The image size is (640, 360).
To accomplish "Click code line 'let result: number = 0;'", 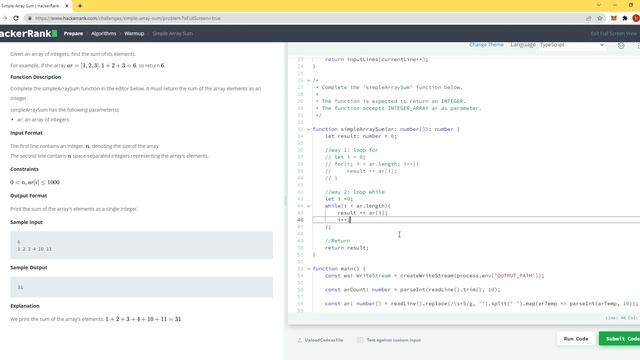I will pos(361,136).
